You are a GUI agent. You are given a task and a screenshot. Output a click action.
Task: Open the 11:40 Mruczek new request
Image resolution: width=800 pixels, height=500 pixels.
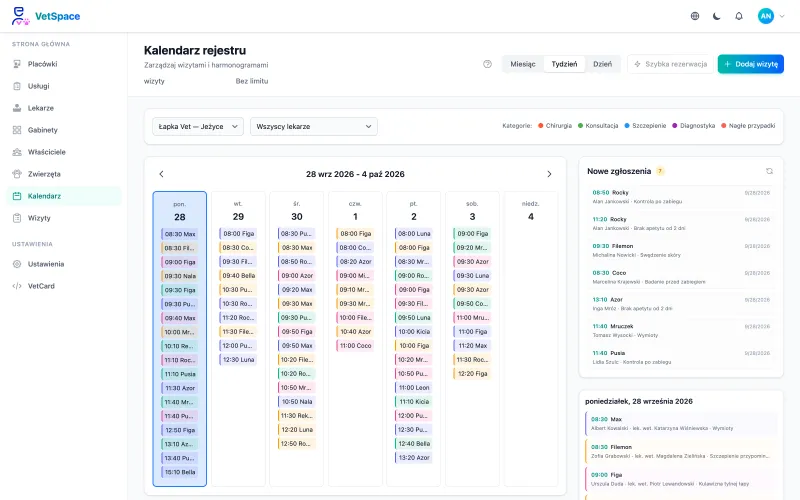click(x=681, y=331)
